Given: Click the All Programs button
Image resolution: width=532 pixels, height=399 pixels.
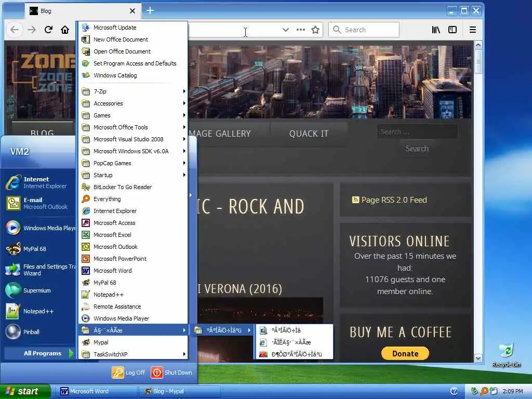Looking at the screenshot, I should (x=40, y=353).
